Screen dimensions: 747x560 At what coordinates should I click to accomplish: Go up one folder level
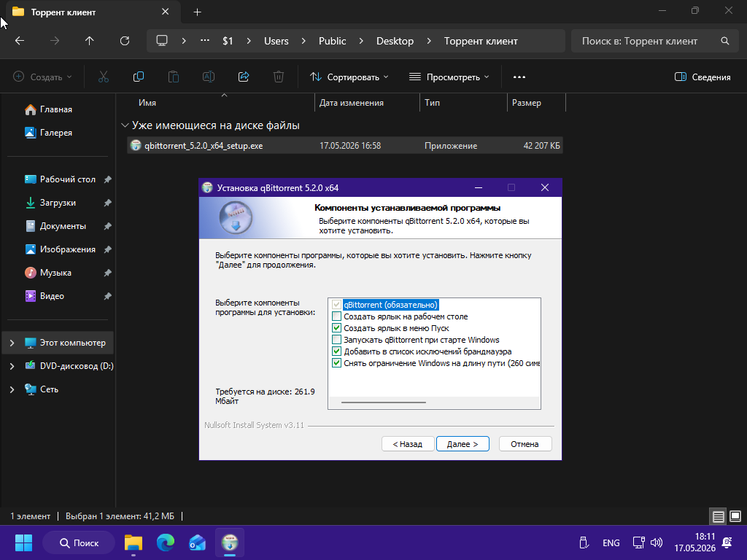[x=89, y=41]
